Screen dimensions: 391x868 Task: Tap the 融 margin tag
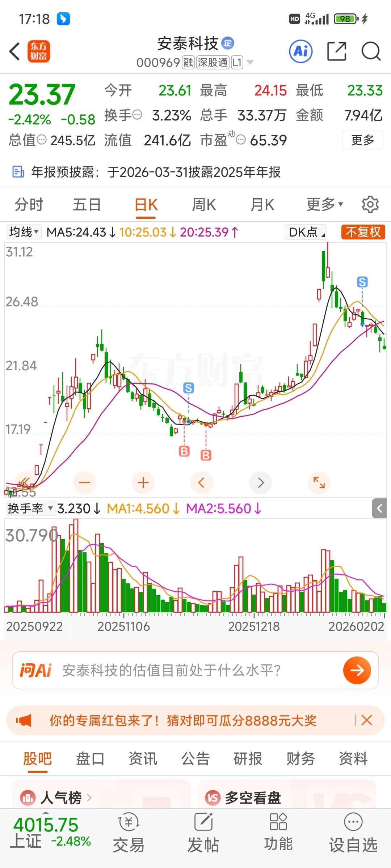(188, 63)
